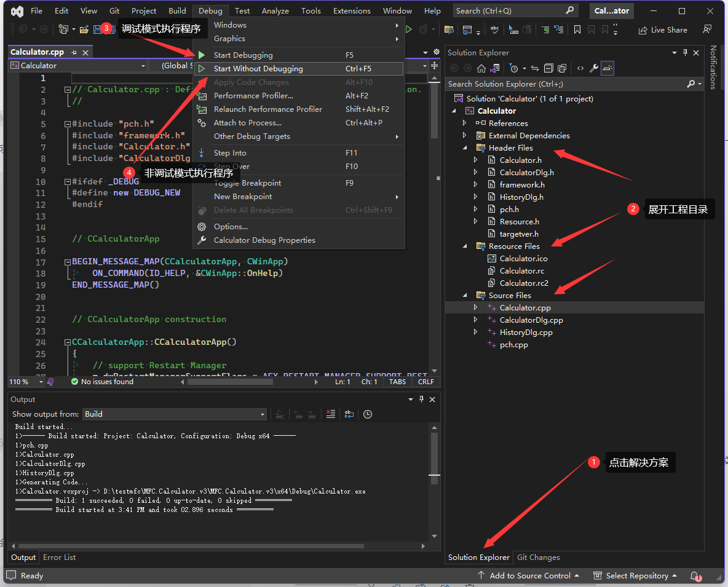Click the Sync with Active Document icon
728x587 pixels.
(x=534, y=68)
